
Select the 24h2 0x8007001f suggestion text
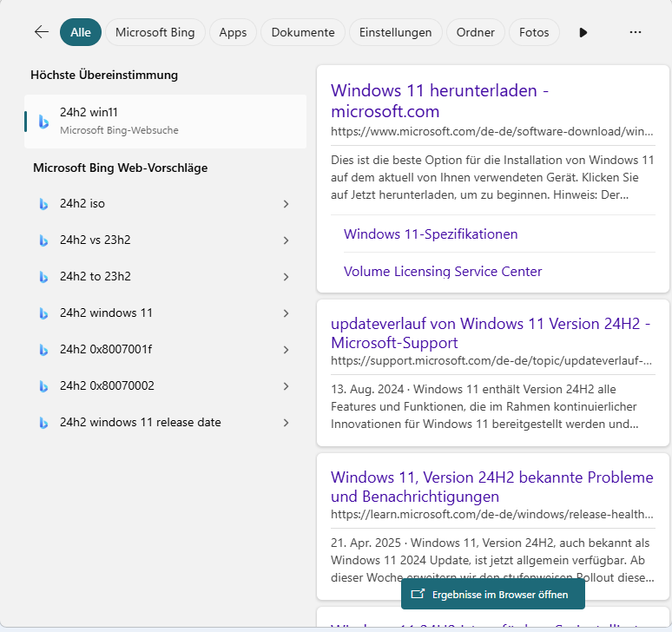(106, 349)
